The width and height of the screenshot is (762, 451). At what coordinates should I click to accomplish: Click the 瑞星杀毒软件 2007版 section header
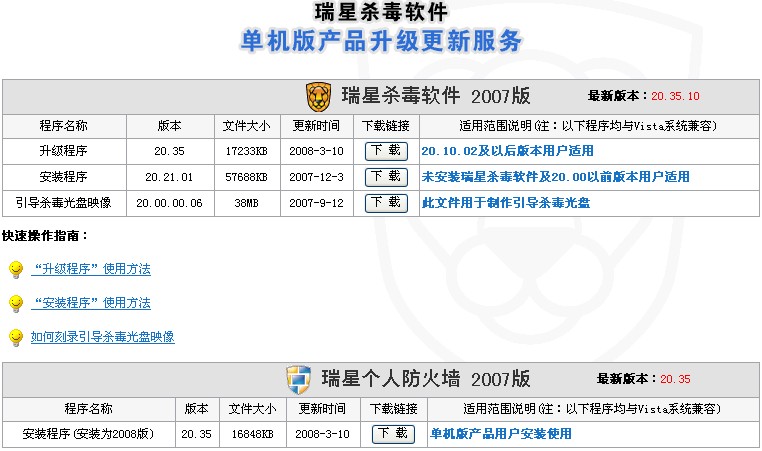[435, 96]
